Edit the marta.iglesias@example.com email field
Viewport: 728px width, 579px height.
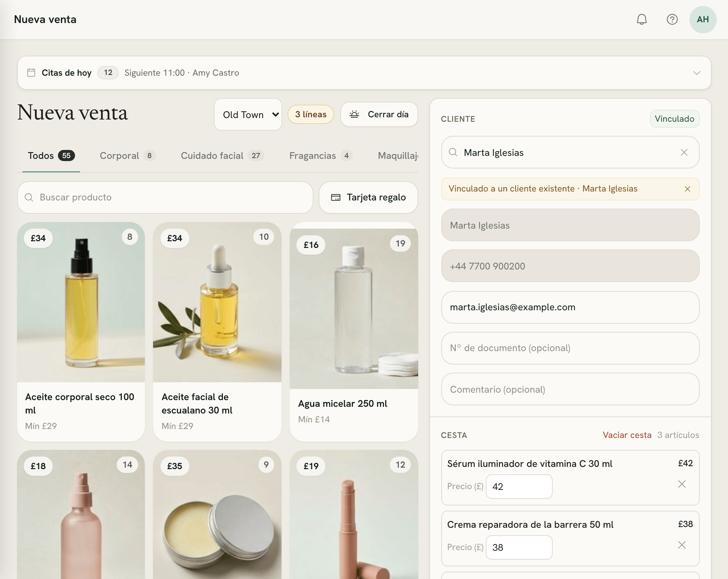[570, 307]
